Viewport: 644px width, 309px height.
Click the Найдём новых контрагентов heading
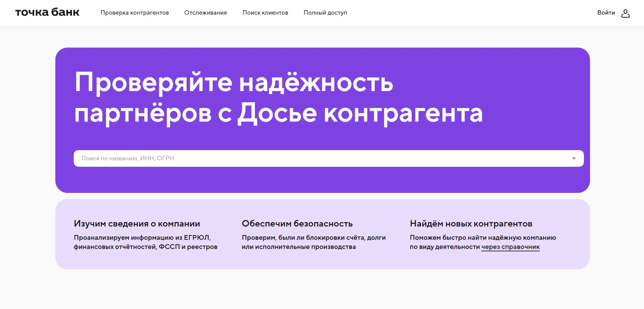[x=471, y=223]
